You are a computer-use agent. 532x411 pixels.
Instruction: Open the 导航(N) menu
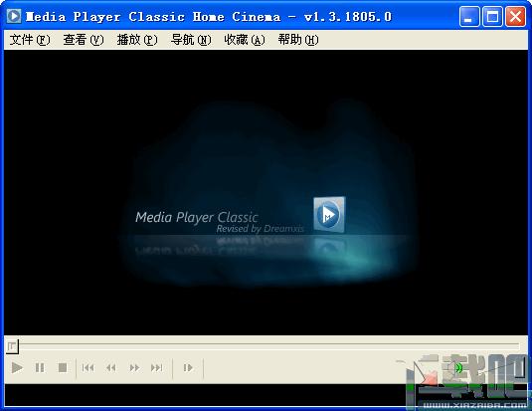(x=191, y=40)
